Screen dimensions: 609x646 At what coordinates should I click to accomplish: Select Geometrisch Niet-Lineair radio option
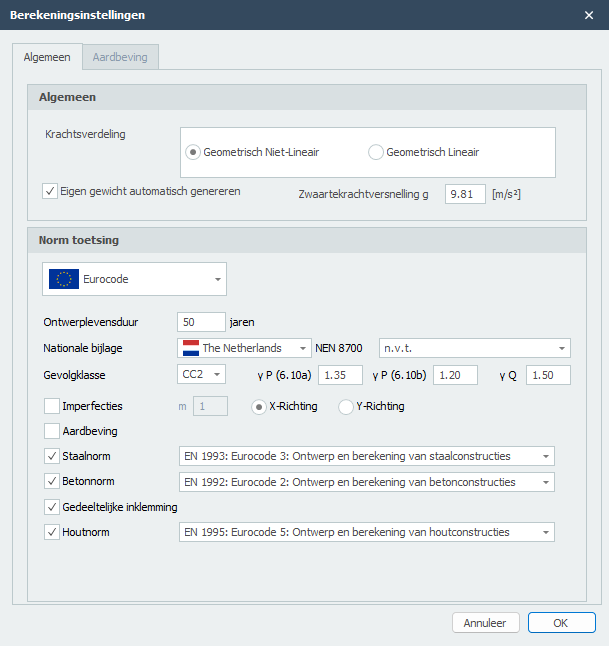(194, 152)
